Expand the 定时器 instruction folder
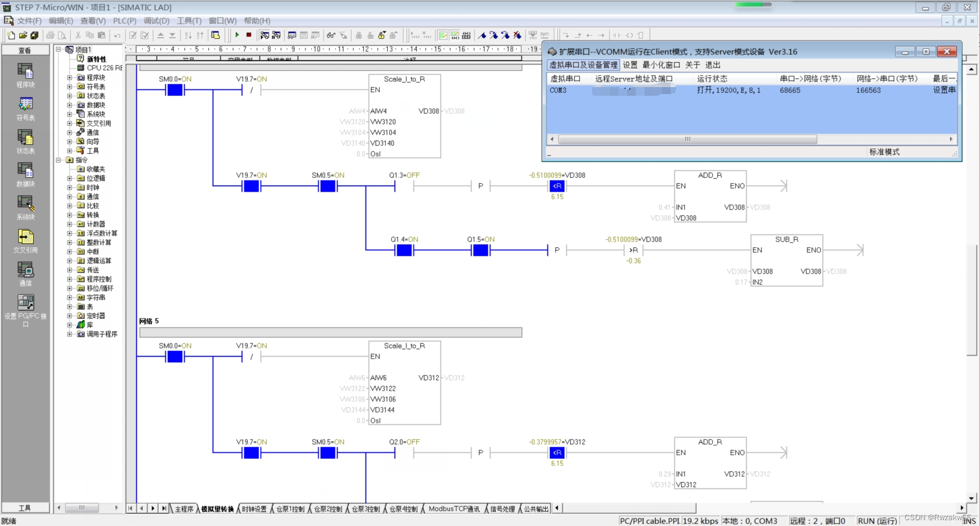The height and width of the screenshot is (526, 980). 70,316
